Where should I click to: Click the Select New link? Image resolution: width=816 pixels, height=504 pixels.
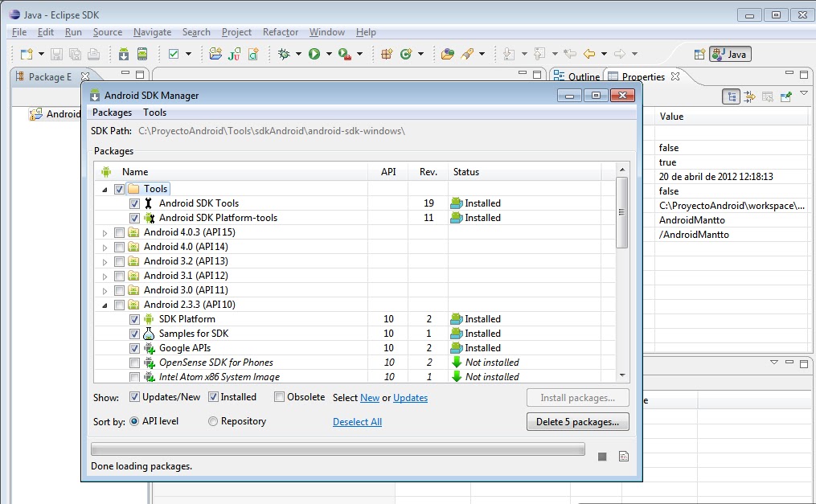pos(370,398)
